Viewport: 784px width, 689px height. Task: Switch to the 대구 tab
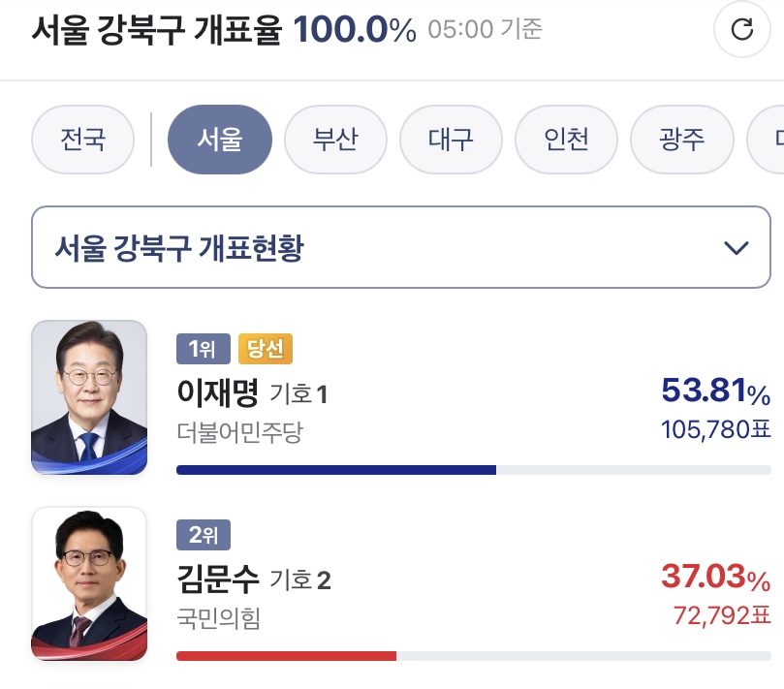(452, 139)
